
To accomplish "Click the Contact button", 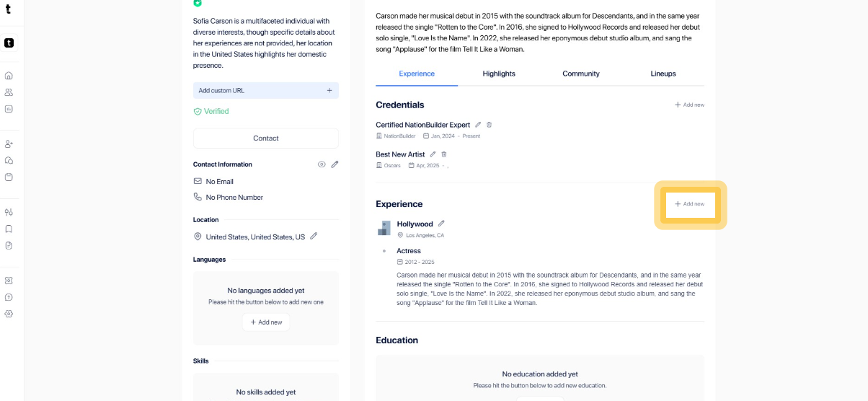I will point(265,138).
